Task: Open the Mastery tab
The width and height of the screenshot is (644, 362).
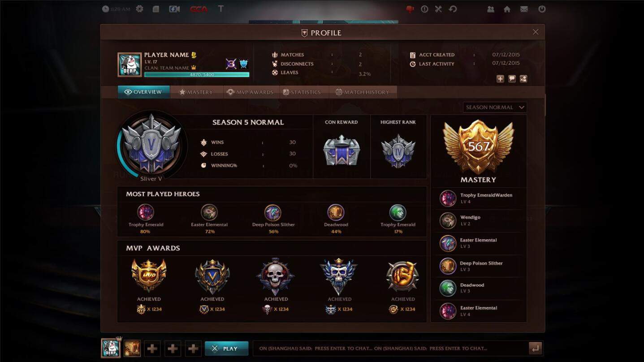Action: (196, 92)
